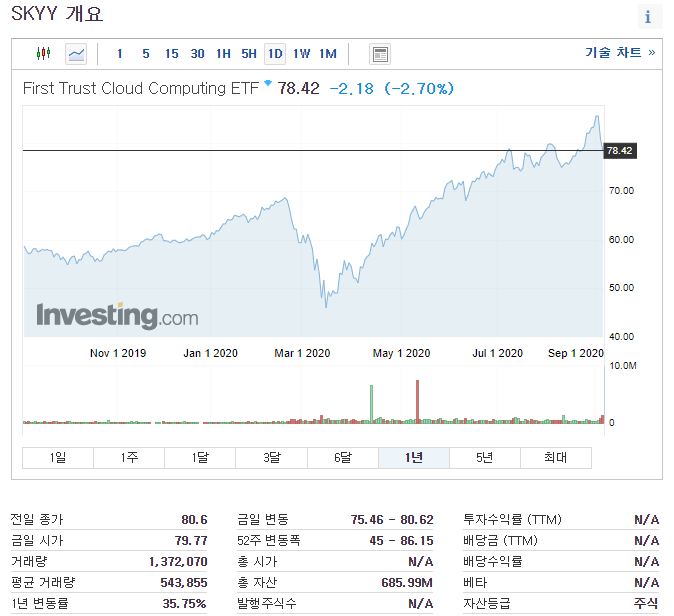Open the 기술 차트 link

tap(620, 52)
